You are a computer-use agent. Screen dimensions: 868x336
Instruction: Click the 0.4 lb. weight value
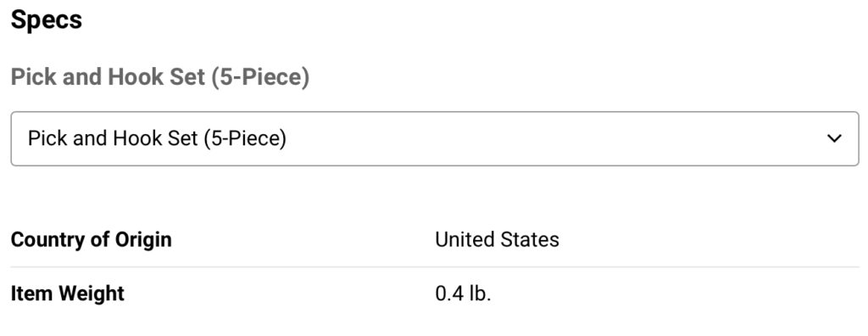464,294
